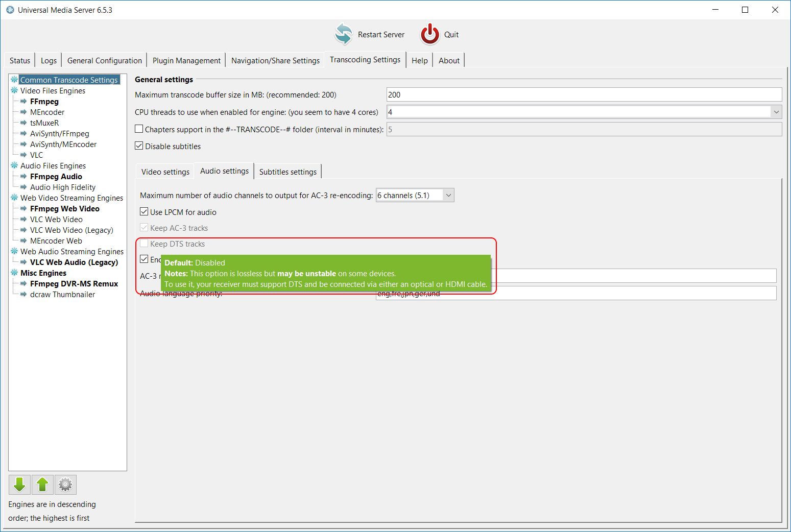Move selected engine up with green arrow
Viewport: 791px width, 532px height.
coord(42,485)
